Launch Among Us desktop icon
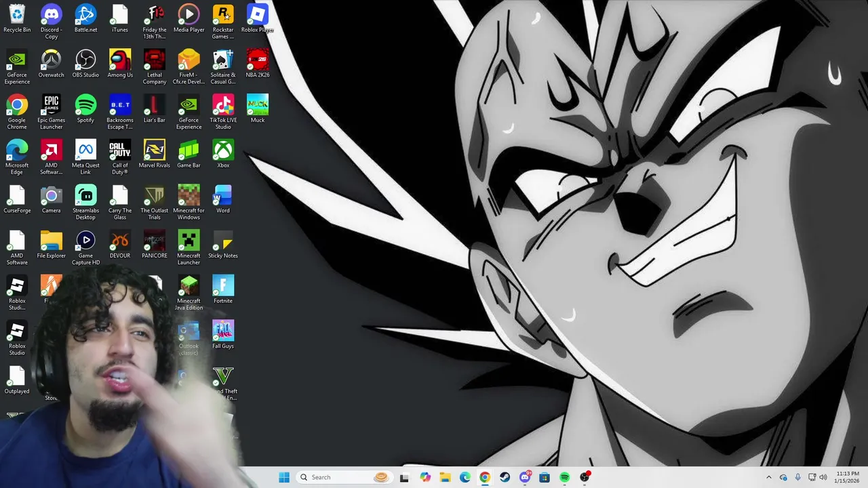868x488 pixels. coord(120,64)
